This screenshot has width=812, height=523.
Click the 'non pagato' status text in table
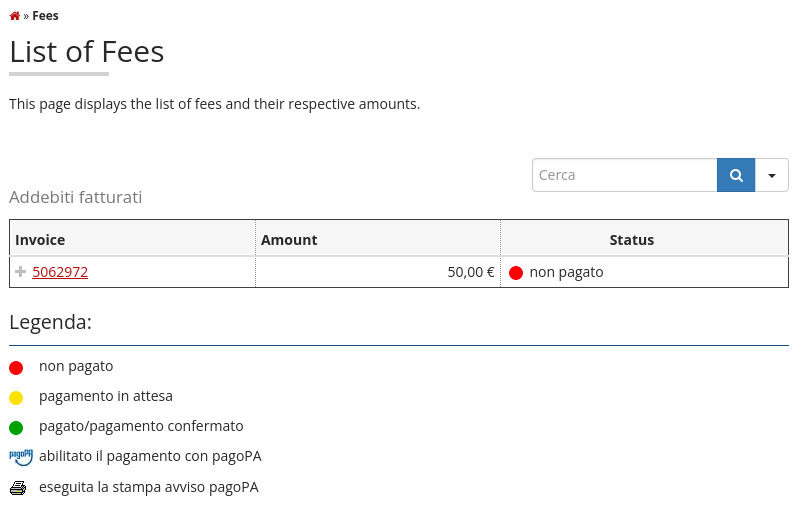566,272
